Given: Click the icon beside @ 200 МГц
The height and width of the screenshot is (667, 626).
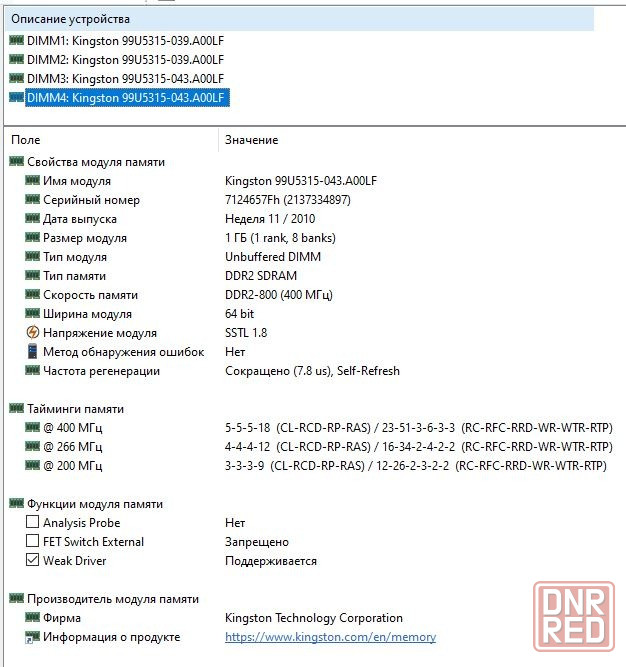Looking at the screenshot, I should click(32, 465).
